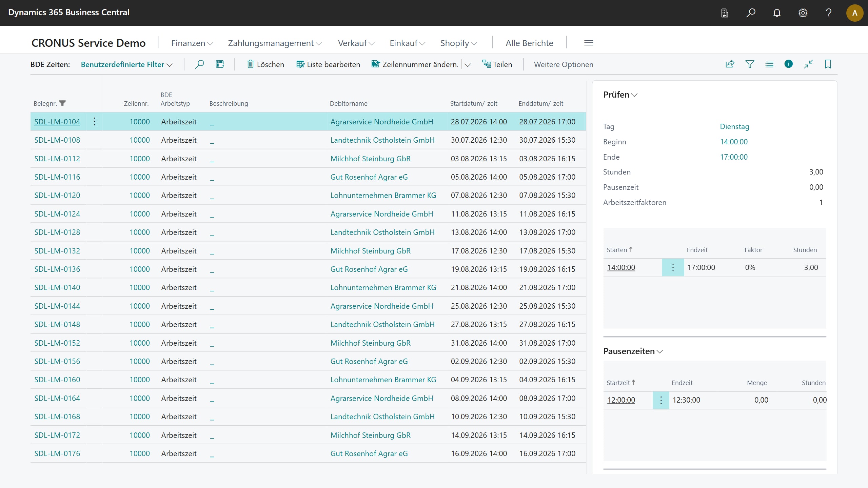
Task: Click the Beginn value 14:00:00
Action: pyautogui.click(x=734, y=142)
